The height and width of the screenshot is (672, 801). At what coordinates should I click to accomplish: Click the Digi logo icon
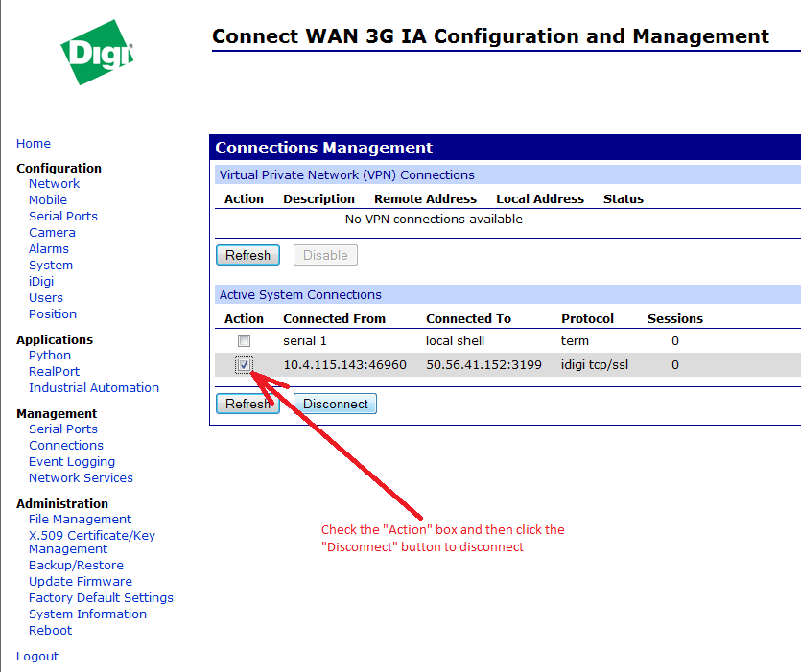point(97,52)
